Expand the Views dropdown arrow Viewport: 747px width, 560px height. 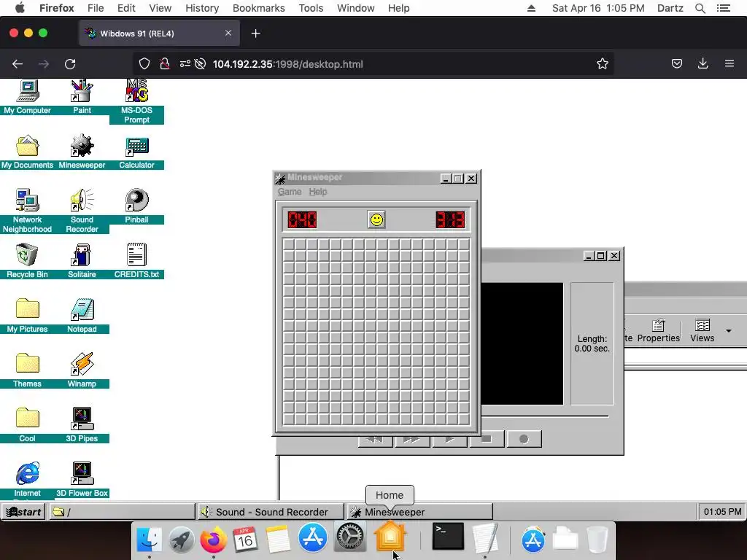729,330
